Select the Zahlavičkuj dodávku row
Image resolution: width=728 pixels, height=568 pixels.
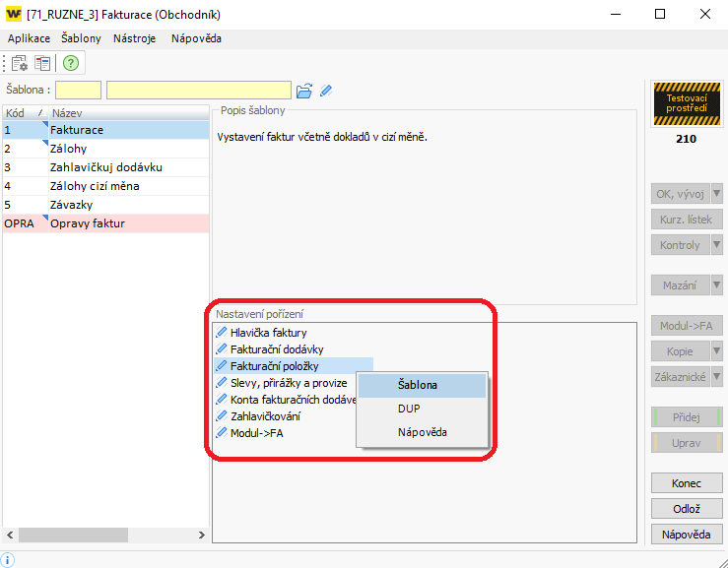click(105, 167)
